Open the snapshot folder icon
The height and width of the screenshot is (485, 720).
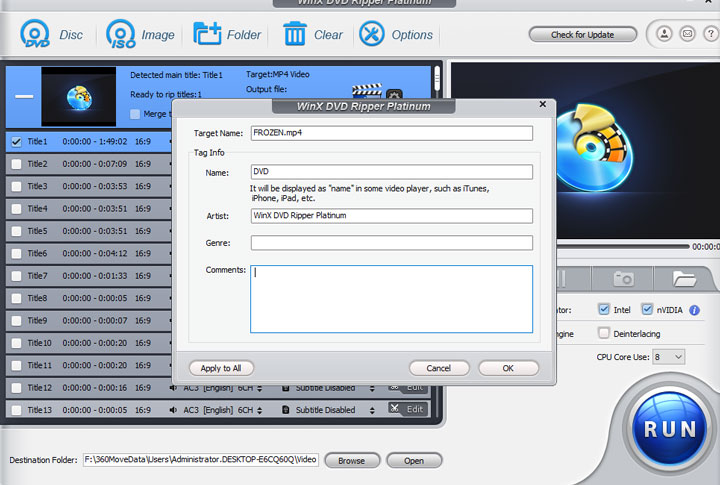point(684,278)
